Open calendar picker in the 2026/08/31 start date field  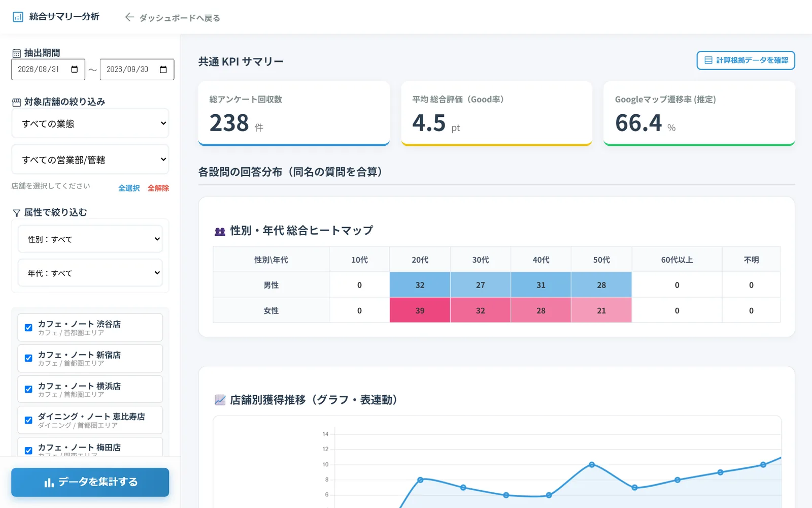click(75, 70)
